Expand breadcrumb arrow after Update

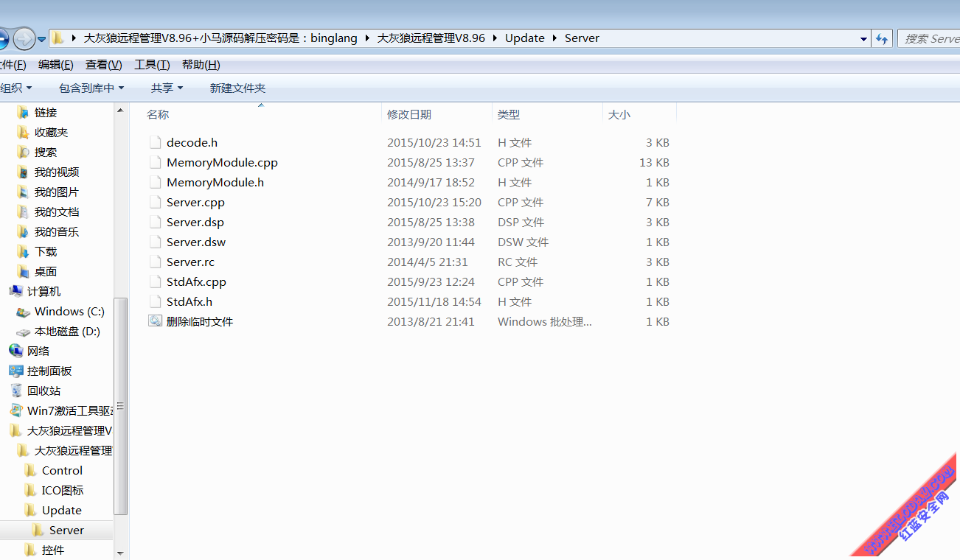[x=554, y=38]
